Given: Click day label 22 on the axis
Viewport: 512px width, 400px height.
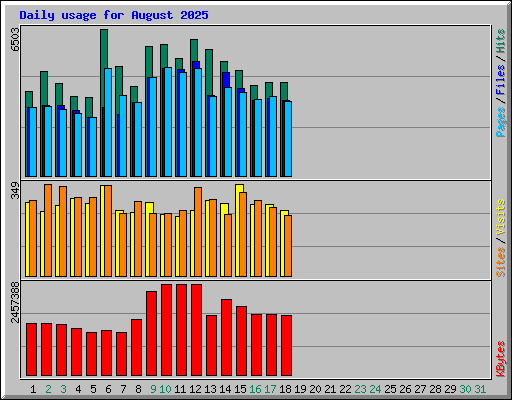Looking at the screenshot, I should 345,389.
